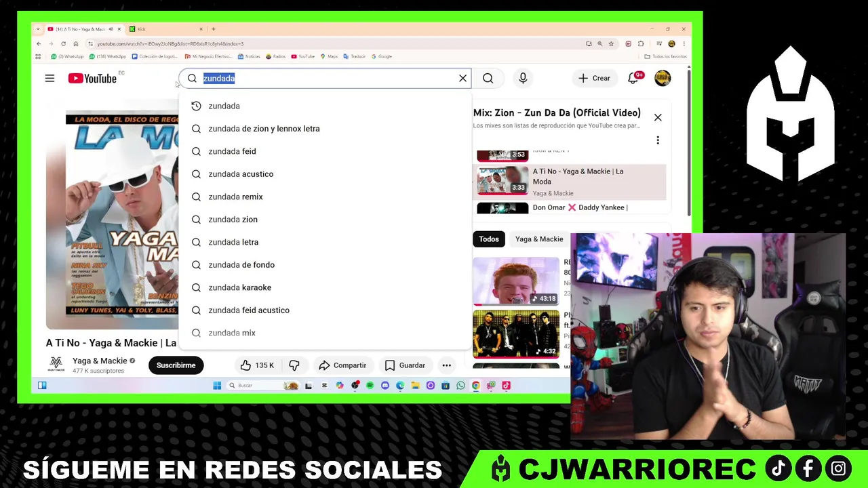Viewport: 868px width, 488px height.
Task: Choose the 'zundada zion' suggestion
Action: click(x=325, y=220)
